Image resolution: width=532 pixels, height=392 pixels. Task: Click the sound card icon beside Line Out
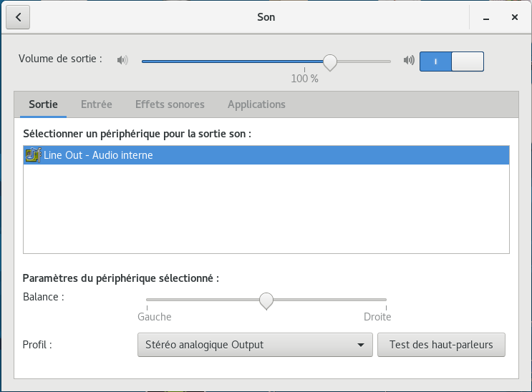(33, 155)
